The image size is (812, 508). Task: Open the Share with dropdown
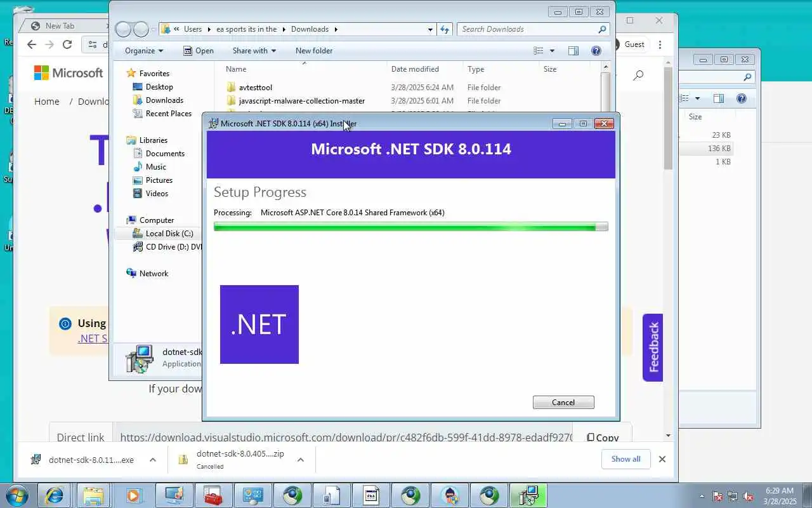[x=254, y=51]
